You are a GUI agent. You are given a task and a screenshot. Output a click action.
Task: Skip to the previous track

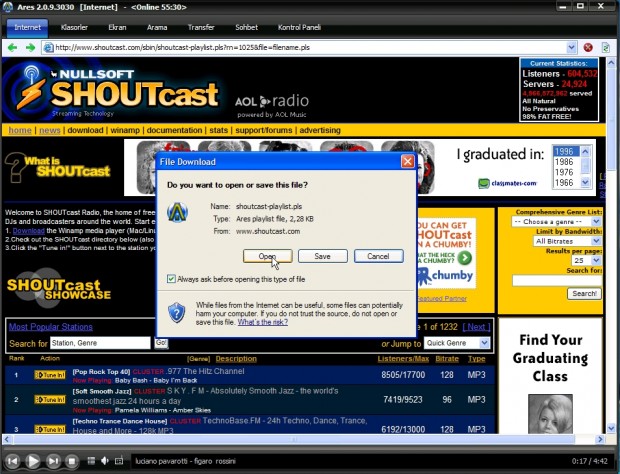pos(13,461)
